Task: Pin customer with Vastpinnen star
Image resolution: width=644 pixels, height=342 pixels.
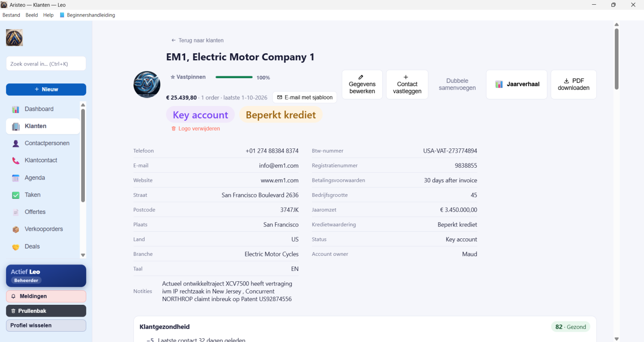Action: 188,77
